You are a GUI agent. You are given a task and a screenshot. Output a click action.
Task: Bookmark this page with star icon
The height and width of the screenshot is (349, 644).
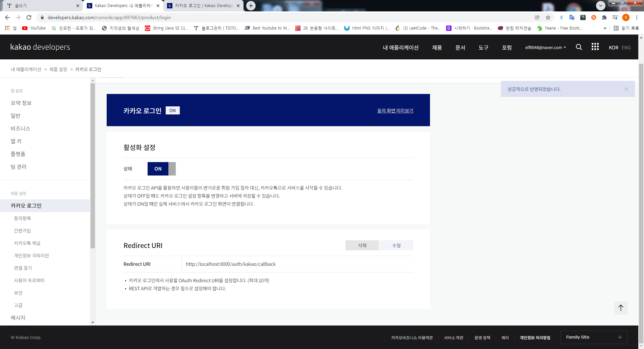pos(548,17)
